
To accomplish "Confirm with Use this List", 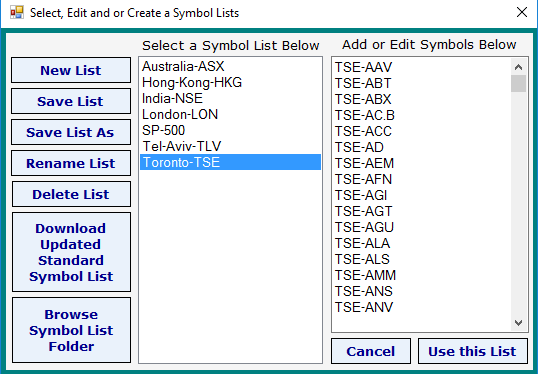I will tap(473, 351).
